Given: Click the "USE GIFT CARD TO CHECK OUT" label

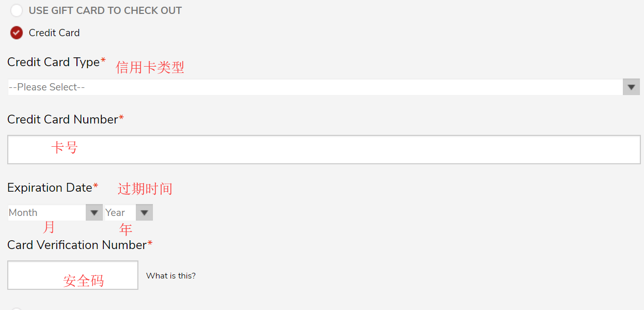Looking at the screenshot, I should tap(105, 11).
